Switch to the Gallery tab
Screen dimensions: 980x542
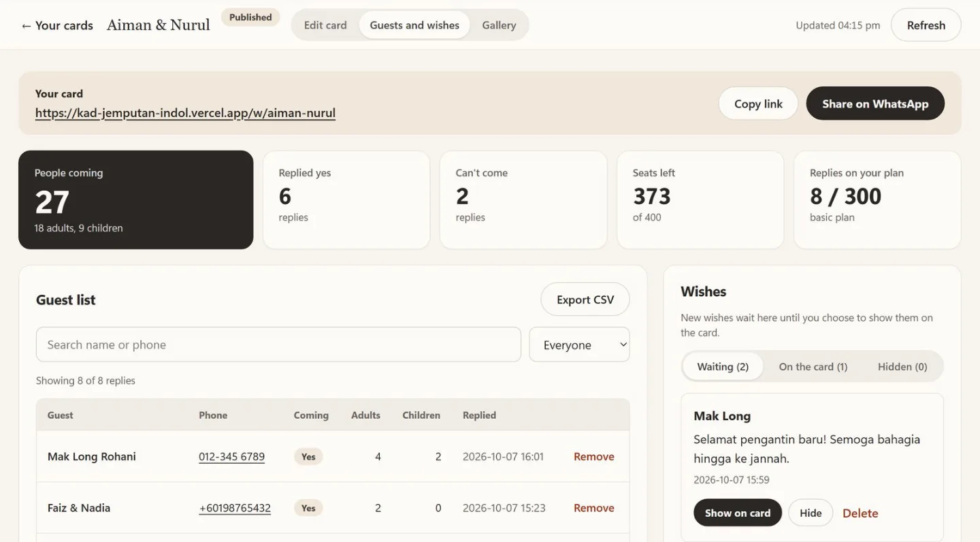click(x=499, y=25)
